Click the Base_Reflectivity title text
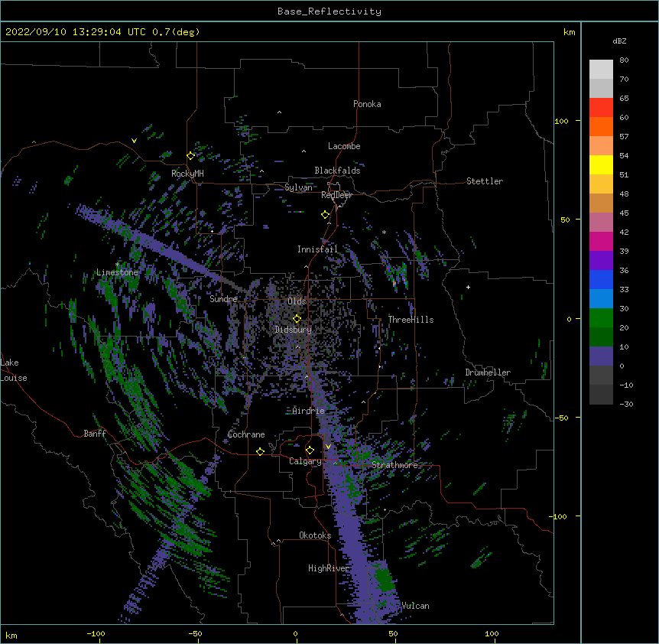Viewport: 659px width, 644px height. pos(329,11)
